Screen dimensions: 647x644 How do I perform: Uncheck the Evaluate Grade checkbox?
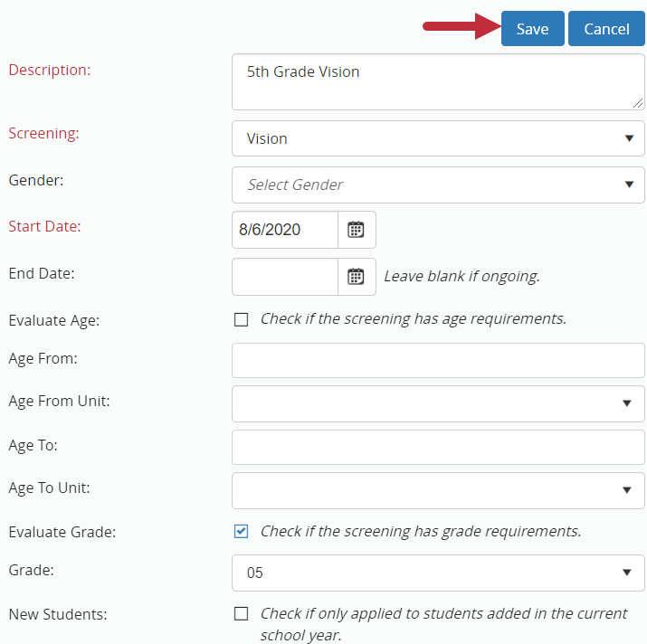(x=241, y=531)
